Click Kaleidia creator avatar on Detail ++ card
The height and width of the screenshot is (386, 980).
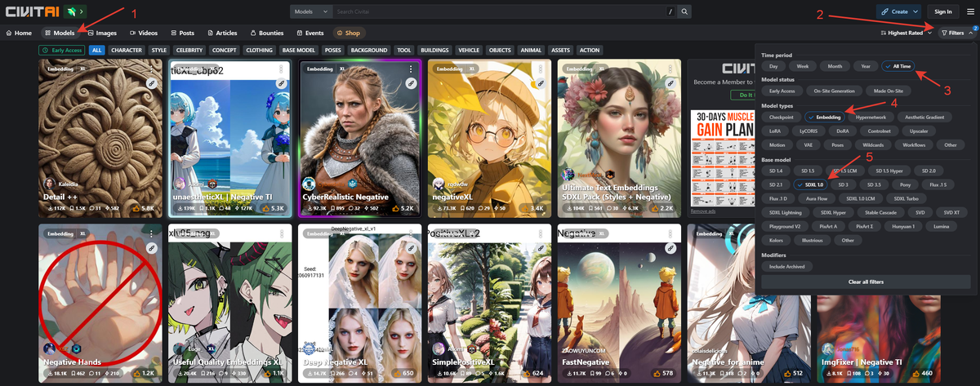tap(50, 184)
